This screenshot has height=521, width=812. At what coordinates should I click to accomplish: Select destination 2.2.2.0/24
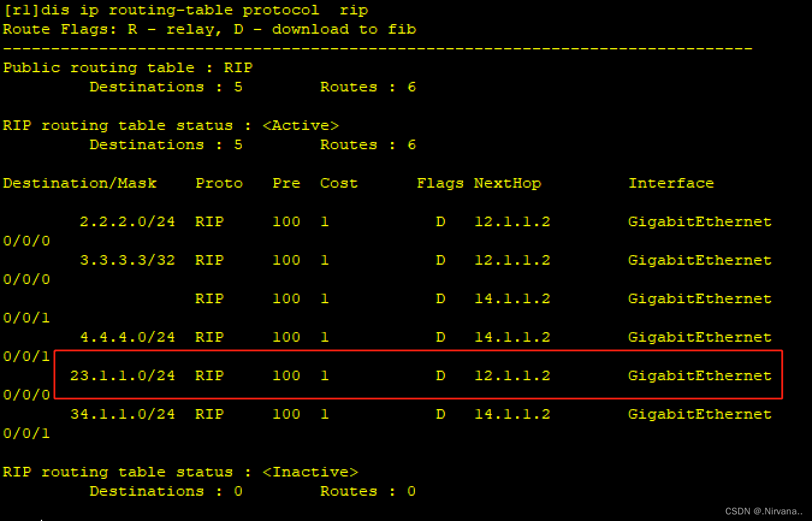(128, 222)
